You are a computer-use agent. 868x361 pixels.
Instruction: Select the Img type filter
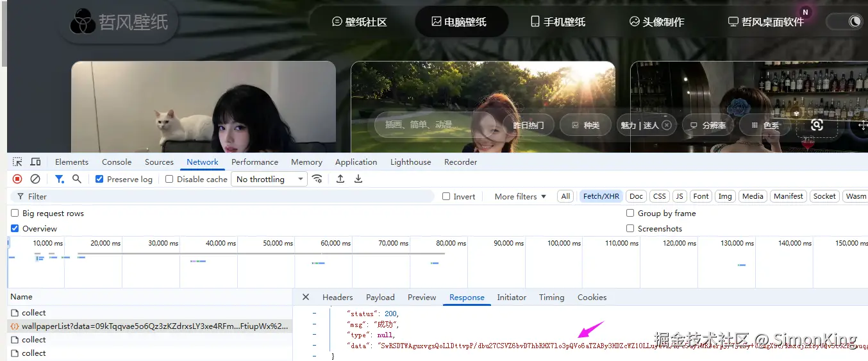pos(725,196)
